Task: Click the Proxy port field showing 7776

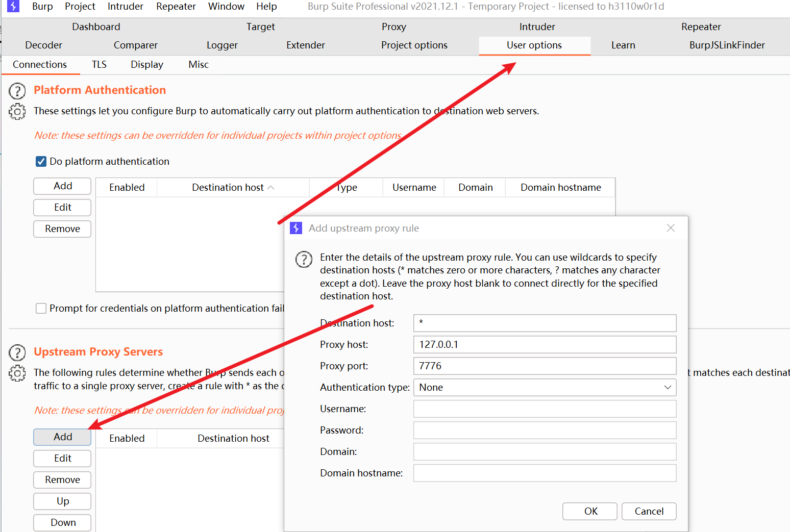Action: click(x=545, y=366)
